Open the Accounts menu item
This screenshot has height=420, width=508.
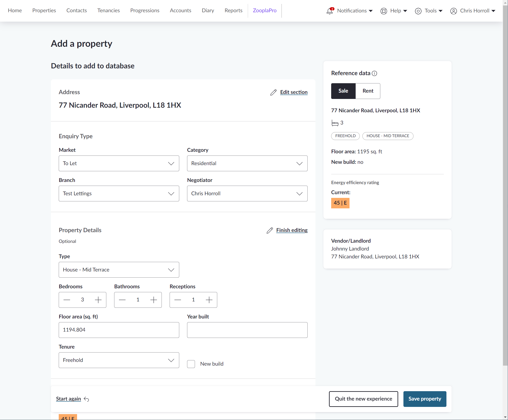coord(181,10)
